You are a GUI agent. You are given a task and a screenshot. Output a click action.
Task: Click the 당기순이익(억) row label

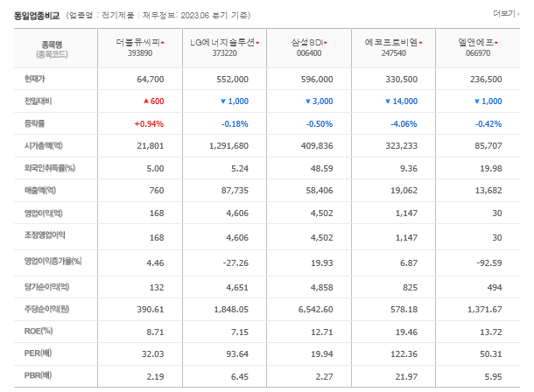[x=46, y=287]
